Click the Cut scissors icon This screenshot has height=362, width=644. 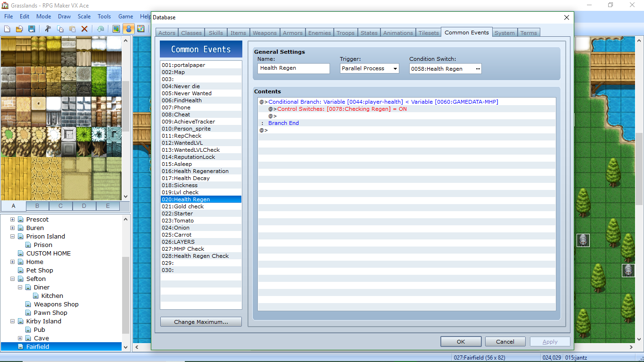click(x=48, y=29)
